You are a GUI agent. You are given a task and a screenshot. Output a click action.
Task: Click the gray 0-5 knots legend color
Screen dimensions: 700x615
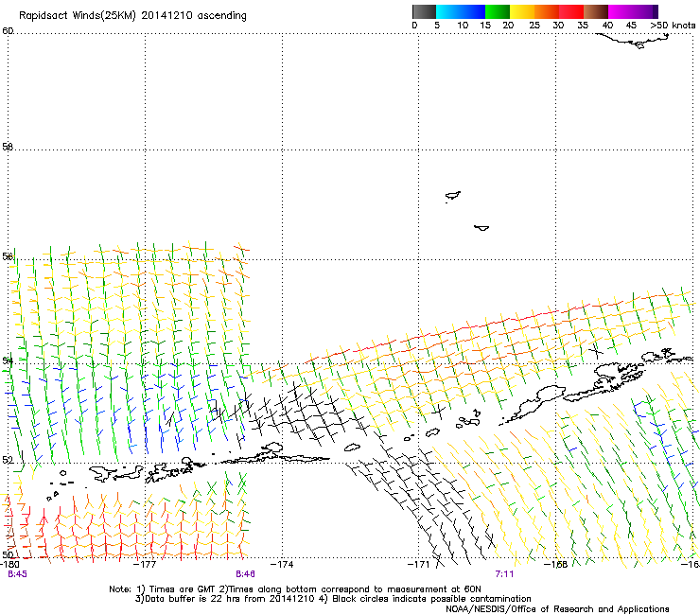(x=424, y=11)
